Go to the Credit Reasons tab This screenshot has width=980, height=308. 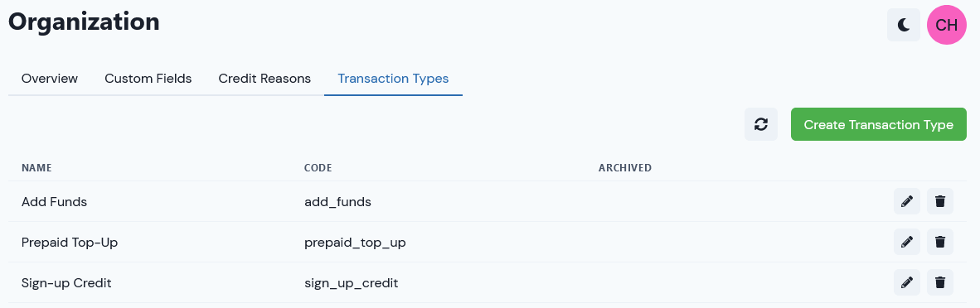point(264,79)
